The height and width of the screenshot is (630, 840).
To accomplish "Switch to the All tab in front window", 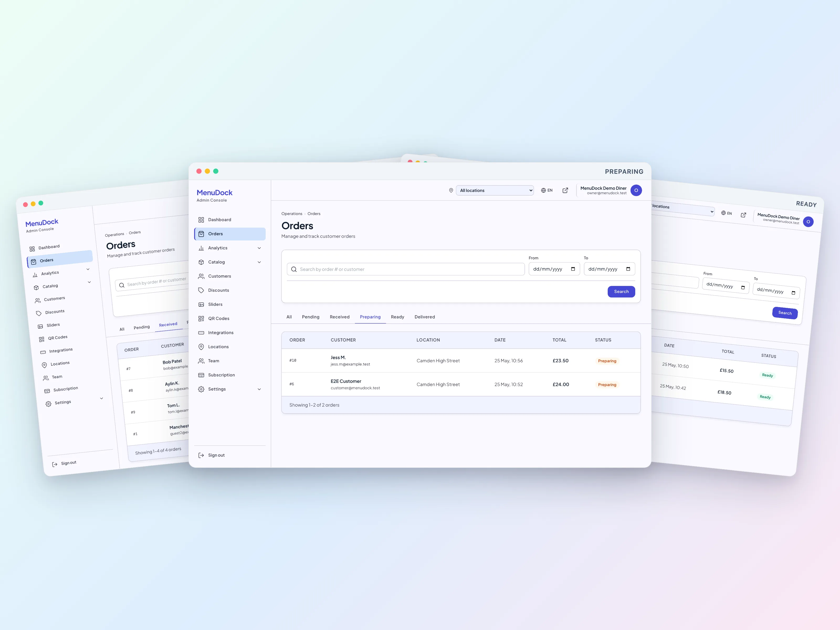I will point(289,317).
